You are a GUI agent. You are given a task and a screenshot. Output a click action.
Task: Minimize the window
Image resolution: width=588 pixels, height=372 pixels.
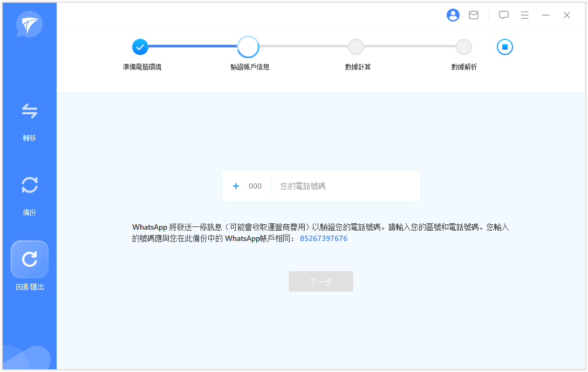point(545,15)
